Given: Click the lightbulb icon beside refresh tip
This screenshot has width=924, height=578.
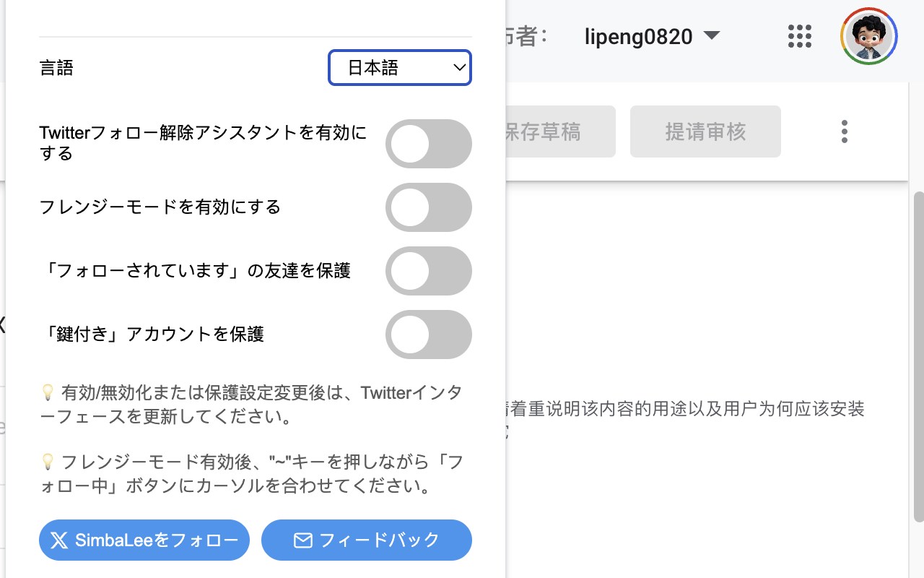Looking at the screenshot, I should (48, 392).
